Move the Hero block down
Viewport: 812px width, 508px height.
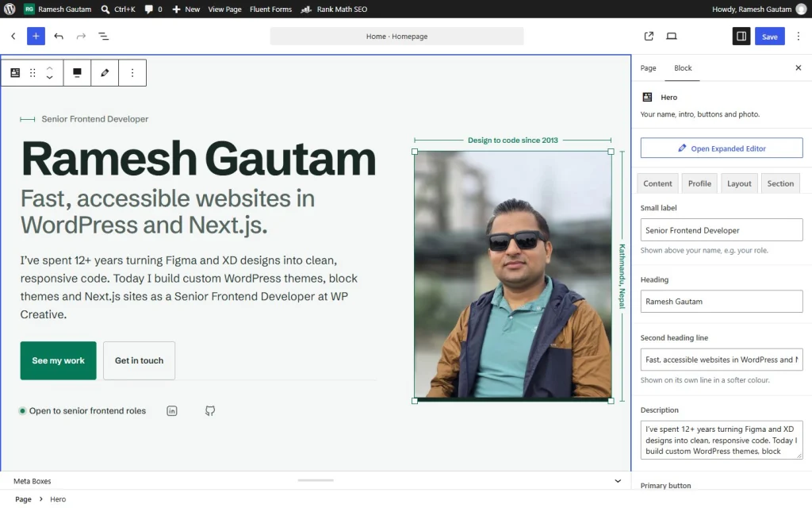pyautogui.click(x=49, y=77)
